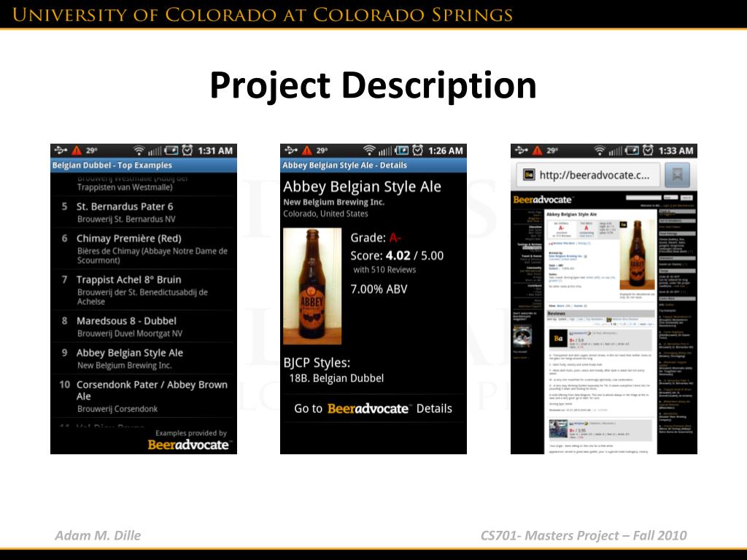Click 'University of Colorado at Colorado Springs' header
The image size is (747, 560).
[x=263, y=15]
